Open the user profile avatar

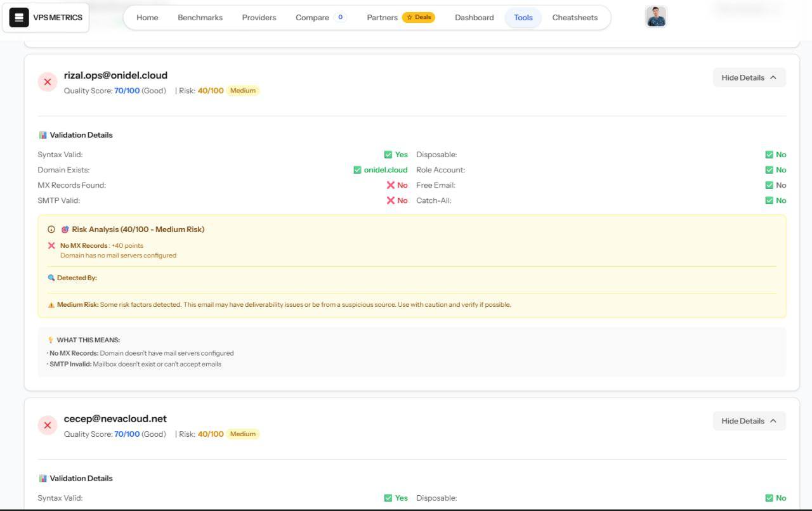pyautogui.click(x=656, y=17)
